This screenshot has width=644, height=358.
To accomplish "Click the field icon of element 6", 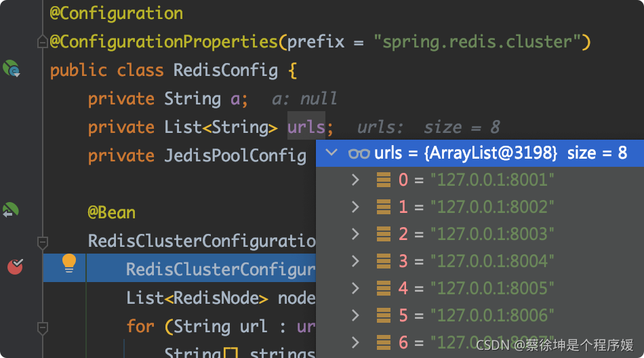I will coord(384,343).
